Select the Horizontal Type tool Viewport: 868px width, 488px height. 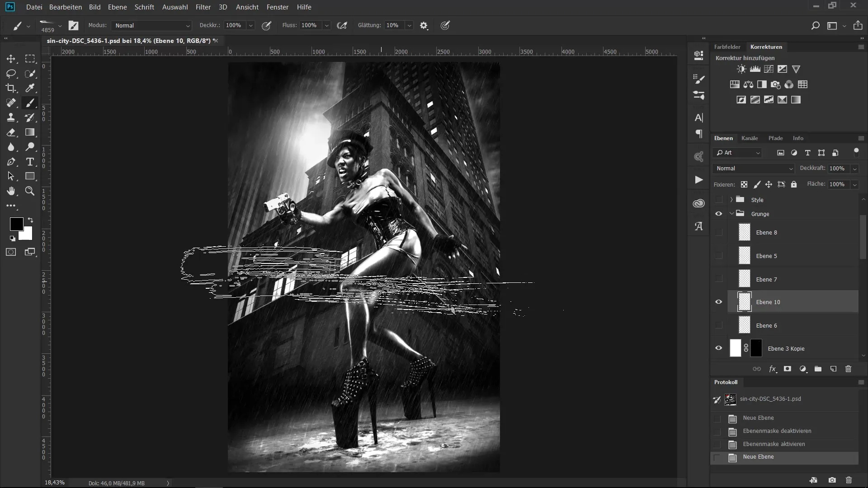click(x=30, y=162)
